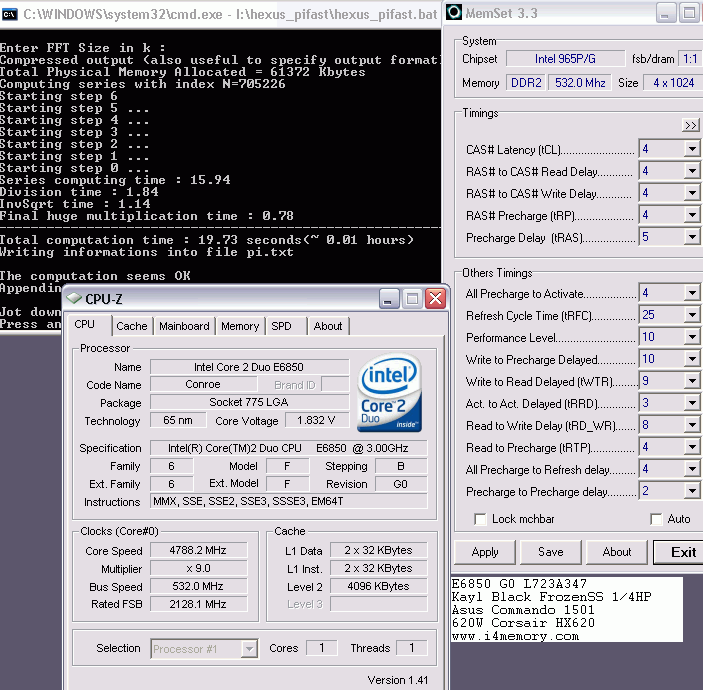Open the CAS# Latency (tCL) dropdown
The width and height of the screenshot is (703, 690).
click(692, 149)
